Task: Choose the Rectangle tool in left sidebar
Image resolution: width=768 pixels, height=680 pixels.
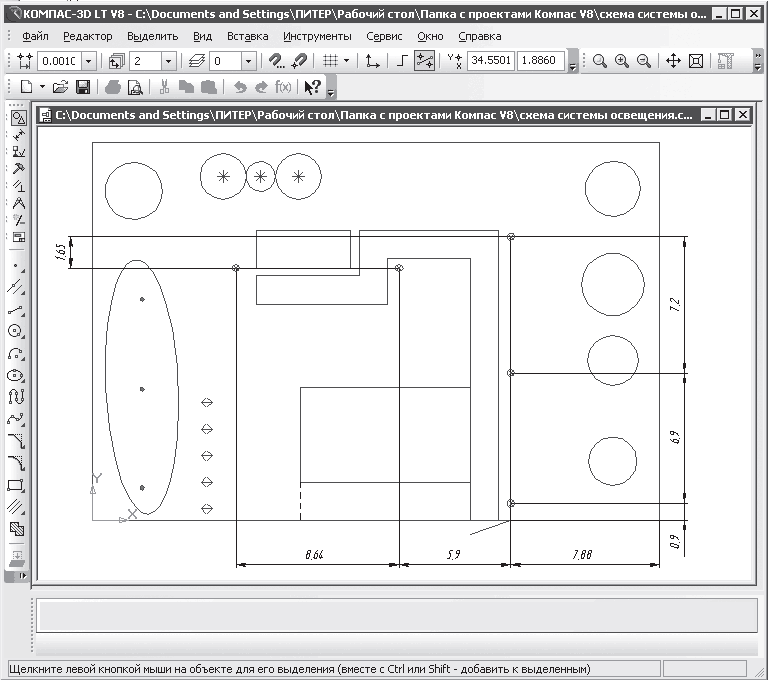Action: tap(16, 486)
